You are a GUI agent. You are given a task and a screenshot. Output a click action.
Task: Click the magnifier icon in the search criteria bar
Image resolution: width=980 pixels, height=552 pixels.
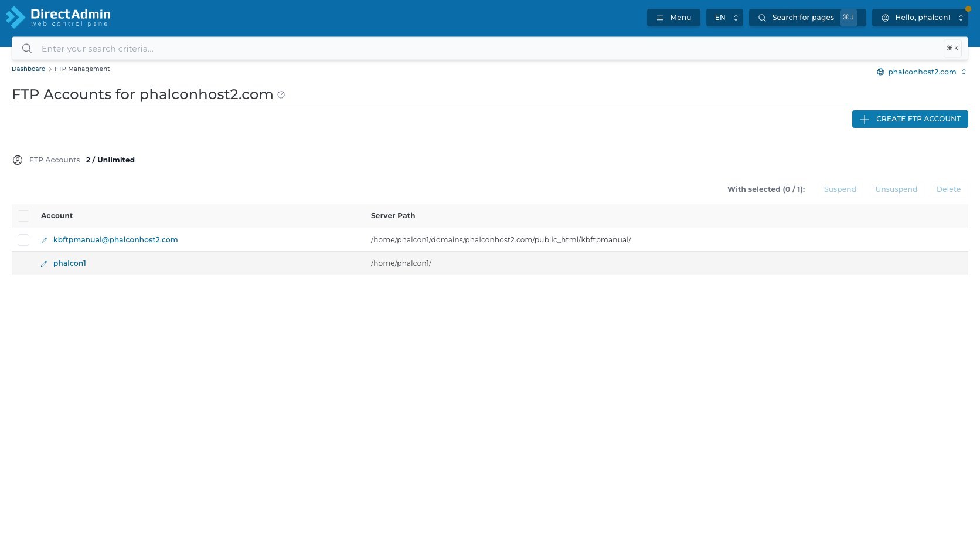(x=27, y=49)
